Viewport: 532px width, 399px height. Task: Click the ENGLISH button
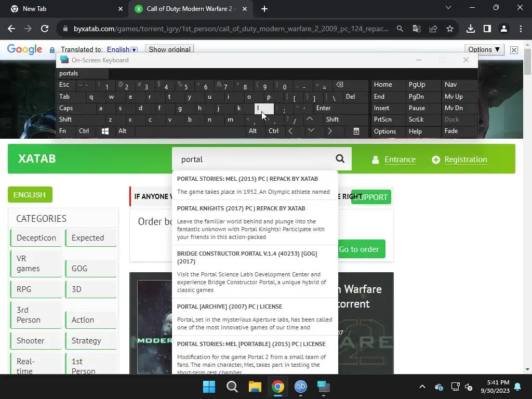(x=30, y=194)
